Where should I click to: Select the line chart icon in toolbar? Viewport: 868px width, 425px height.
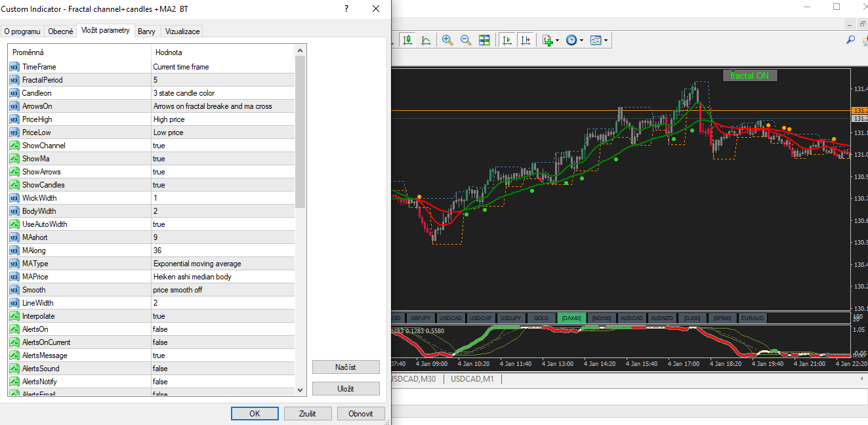[x=426, y=40]
